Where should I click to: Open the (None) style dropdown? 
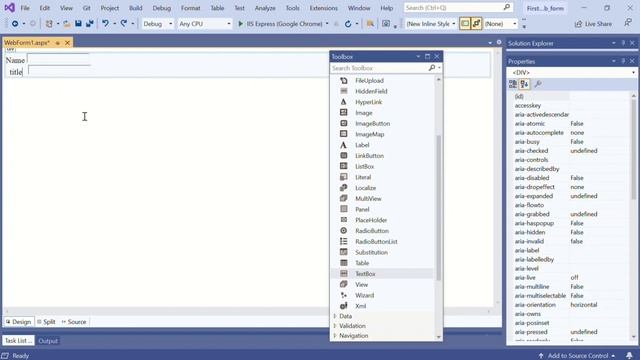point(500,24)
